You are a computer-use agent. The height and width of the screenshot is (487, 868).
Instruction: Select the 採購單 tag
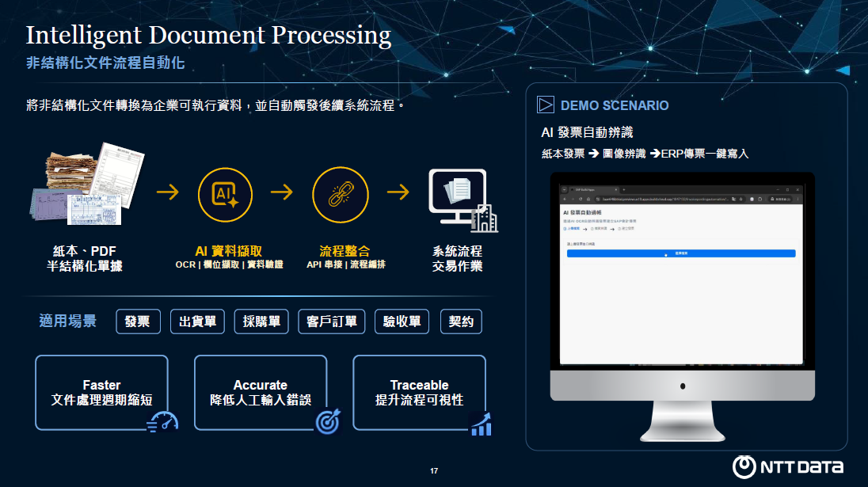[x=261, y=321]
